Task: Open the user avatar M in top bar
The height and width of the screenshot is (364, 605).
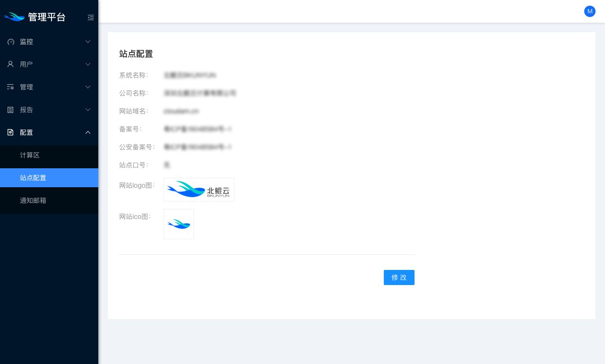Action: 589,11
